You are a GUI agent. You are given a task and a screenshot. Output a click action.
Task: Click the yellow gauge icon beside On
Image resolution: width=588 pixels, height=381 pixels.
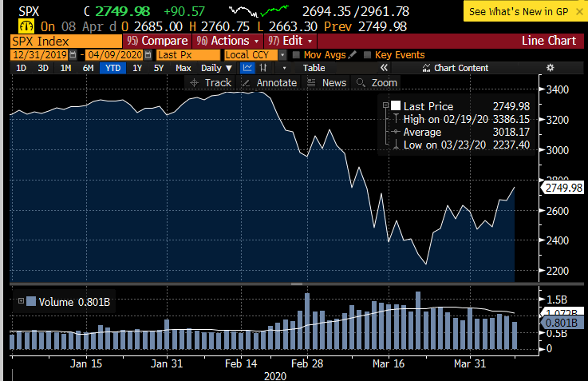tap(26, 26)
